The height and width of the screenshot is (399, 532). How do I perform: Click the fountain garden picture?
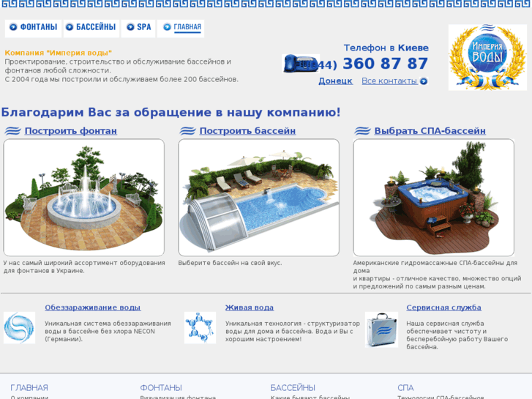coord(84,197)
